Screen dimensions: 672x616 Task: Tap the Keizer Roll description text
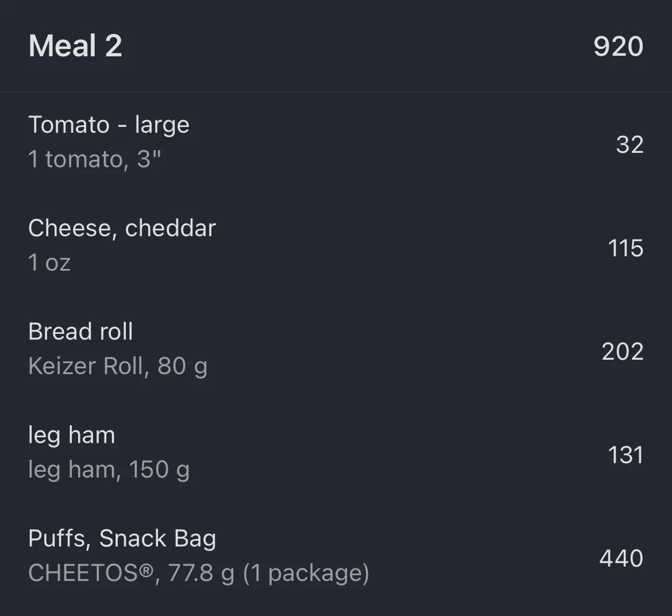(86, 366)
